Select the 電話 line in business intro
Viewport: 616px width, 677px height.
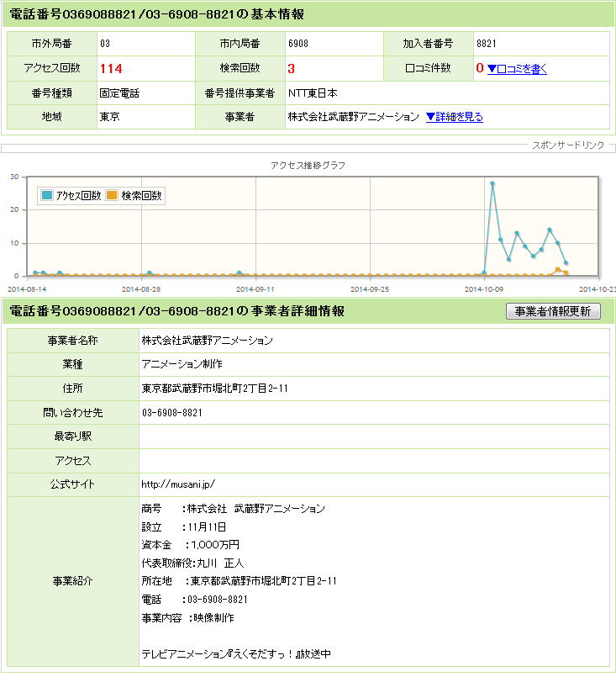coord(195,600)
